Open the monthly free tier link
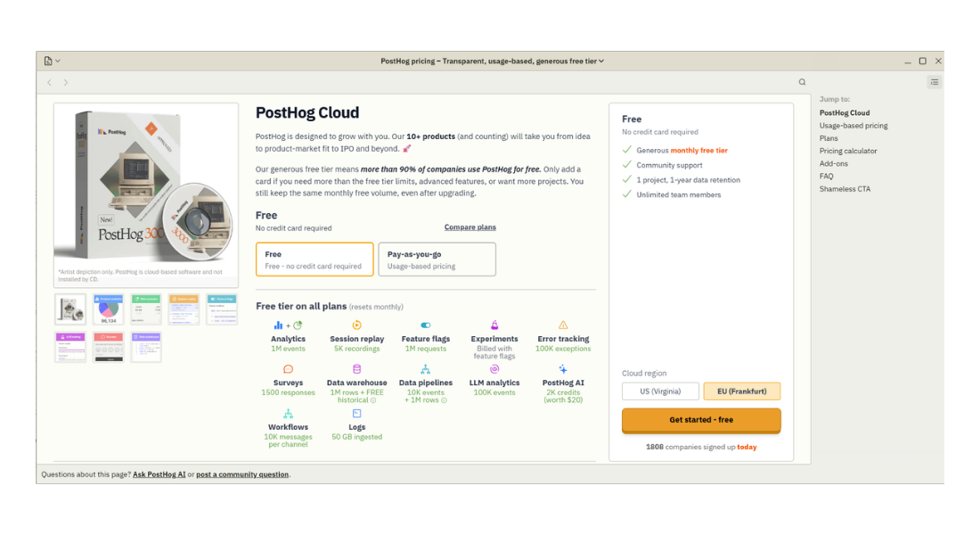 [x=698, y=151]
